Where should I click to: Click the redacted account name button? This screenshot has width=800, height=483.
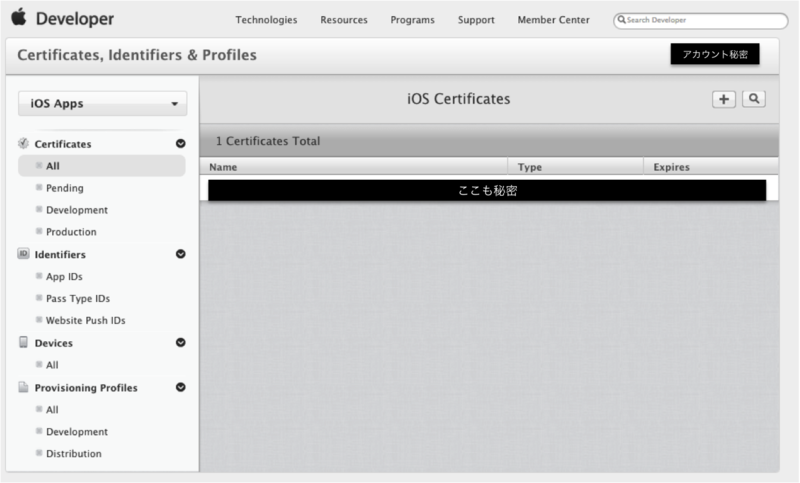coord(715,54)
